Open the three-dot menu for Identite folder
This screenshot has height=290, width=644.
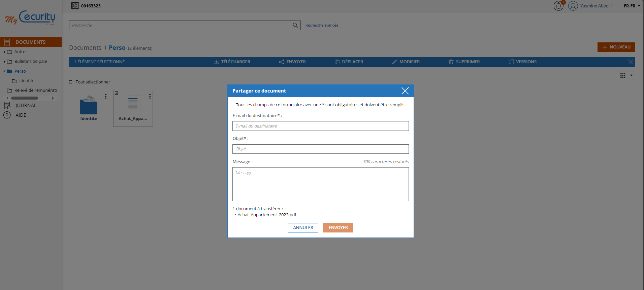pyautogui.click(x=106, y=96)
